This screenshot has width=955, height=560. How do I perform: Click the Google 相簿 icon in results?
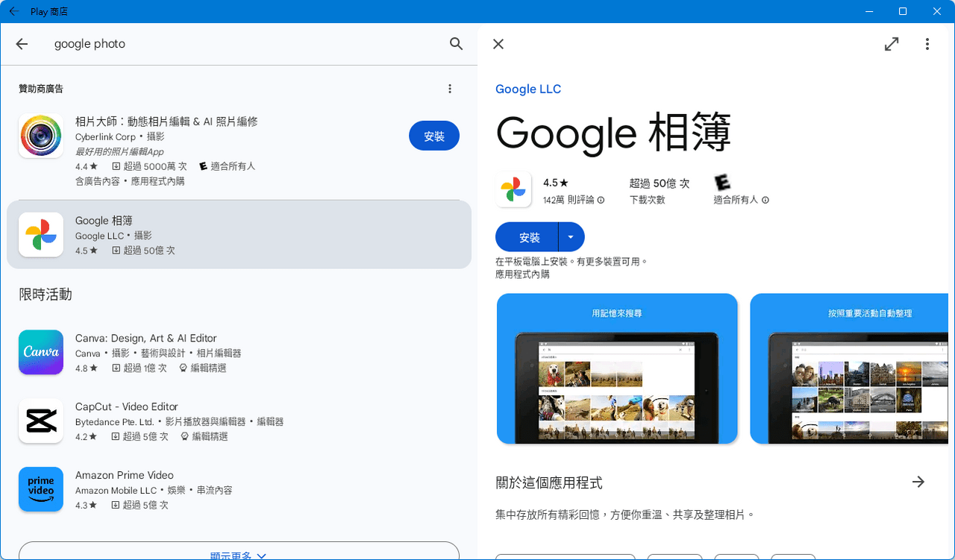pyautogui.click(x=41, y=234)
